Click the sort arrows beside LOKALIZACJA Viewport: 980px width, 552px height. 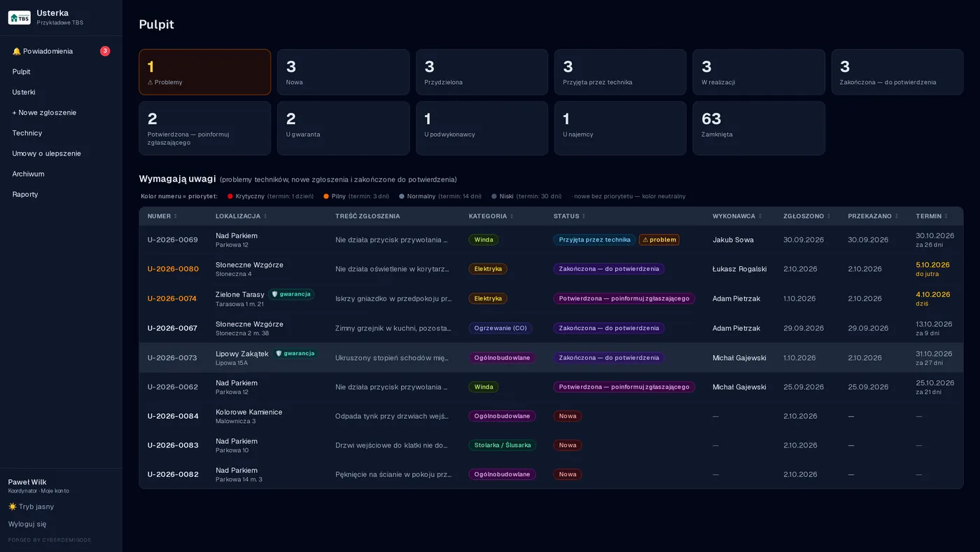point(265,216)
